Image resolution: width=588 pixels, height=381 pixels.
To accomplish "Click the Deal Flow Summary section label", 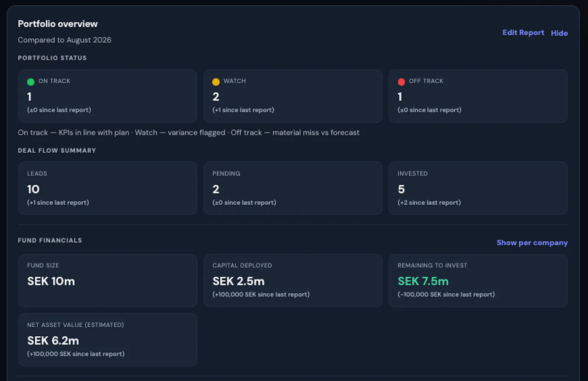I will tap(57, 151).
